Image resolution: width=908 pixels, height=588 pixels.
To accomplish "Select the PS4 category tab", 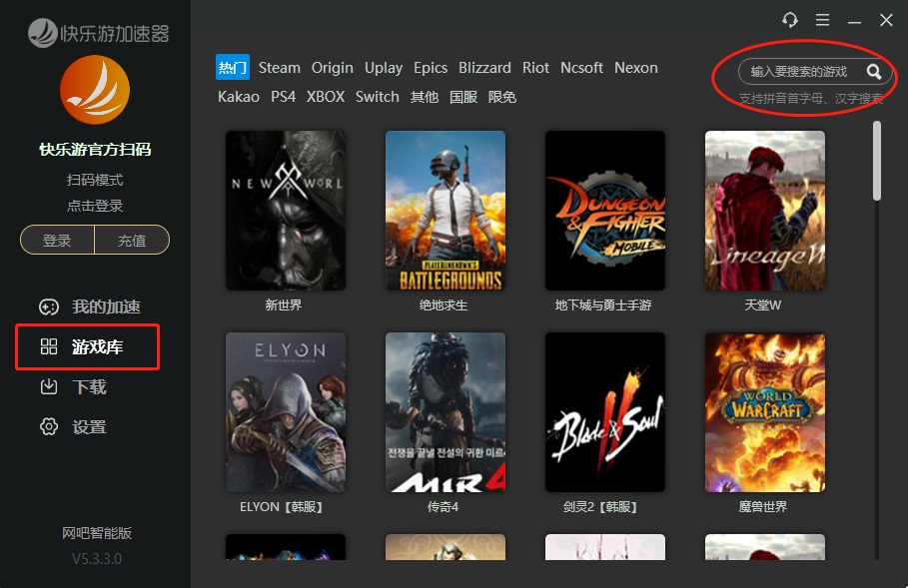I will pos(283,97).
